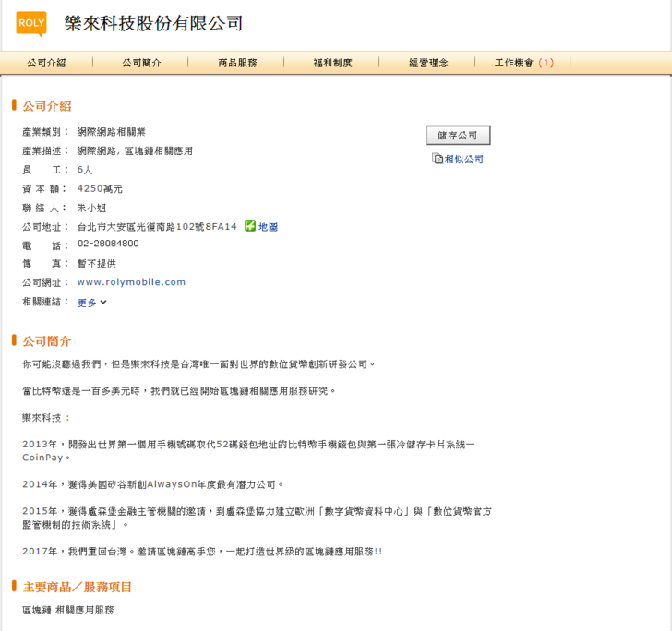The height and width of the screenshot is (631, 672).
Task: Click the 公司簡介 section heading
Action: 47,341
